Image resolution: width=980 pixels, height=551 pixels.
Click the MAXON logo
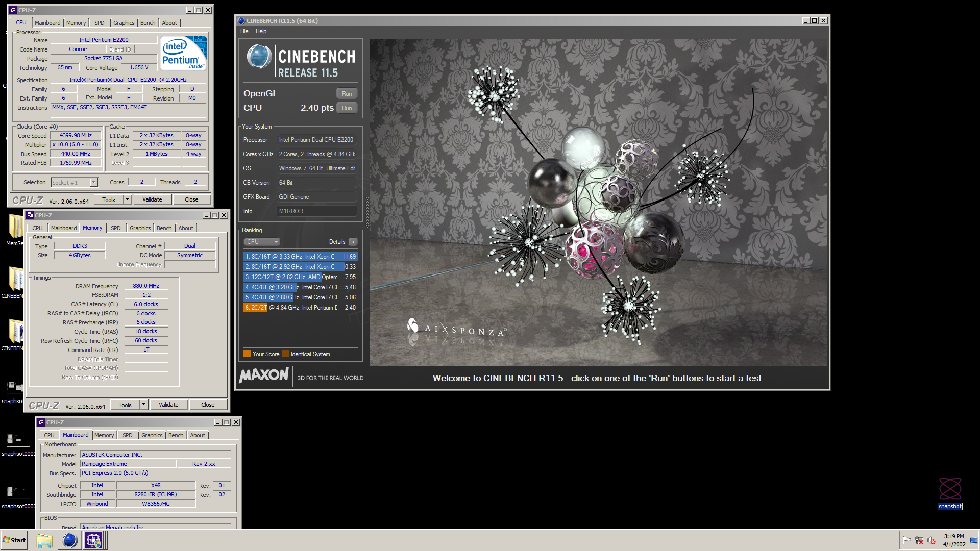point(264,375)
